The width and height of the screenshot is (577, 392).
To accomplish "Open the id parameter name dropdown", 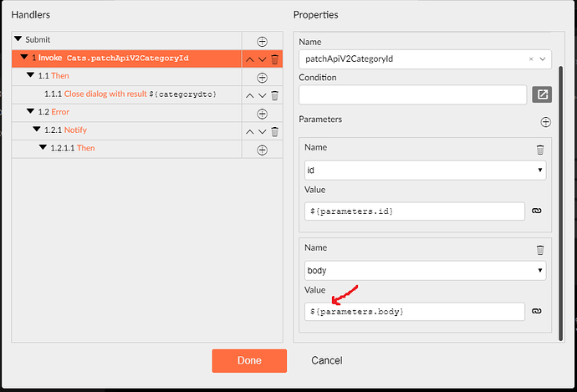I will (x=425, y=171).
